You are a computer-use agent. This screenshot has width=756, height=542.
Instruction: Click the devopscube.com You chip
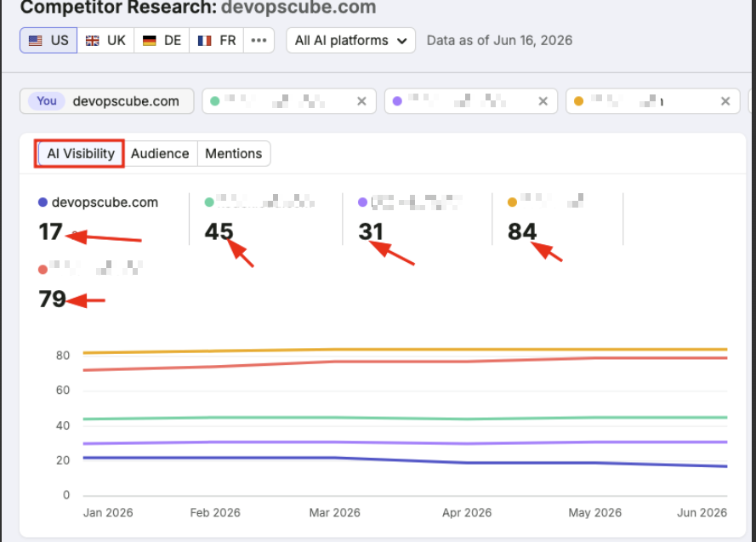pyautogui.click(x=106, y=101)
